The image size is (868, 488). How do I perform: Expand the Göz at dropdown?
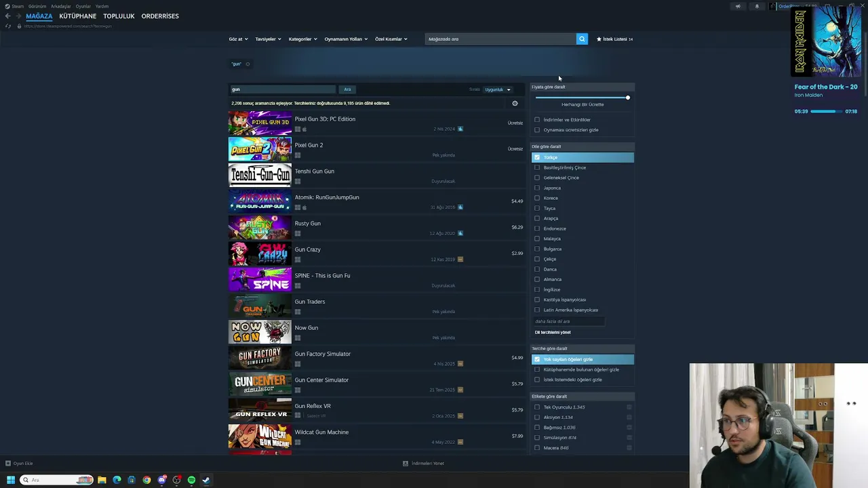[x=239, y=39]
